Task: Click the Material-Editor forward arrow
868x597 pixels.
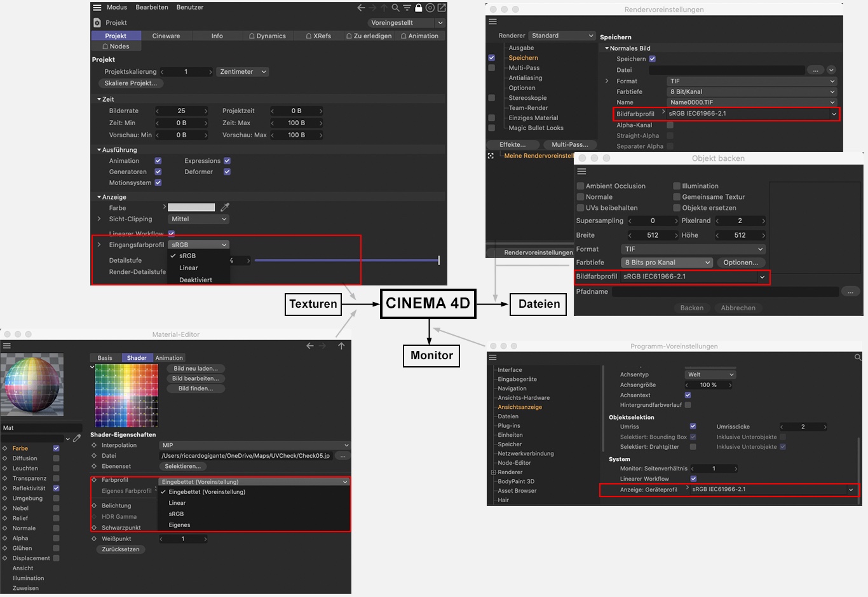Action: tap(322, 346)
